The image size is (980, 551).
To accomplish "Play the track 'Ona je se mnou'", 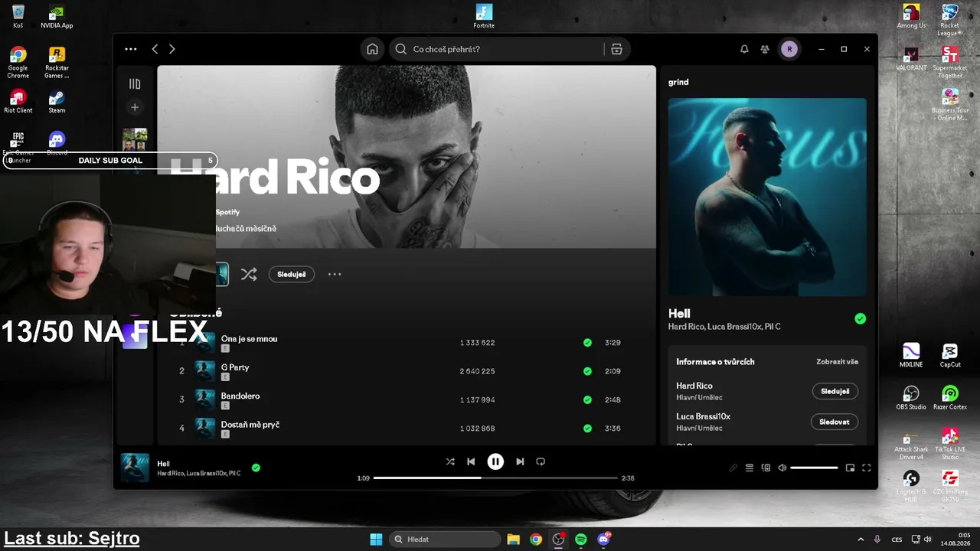I will point(250,339).
